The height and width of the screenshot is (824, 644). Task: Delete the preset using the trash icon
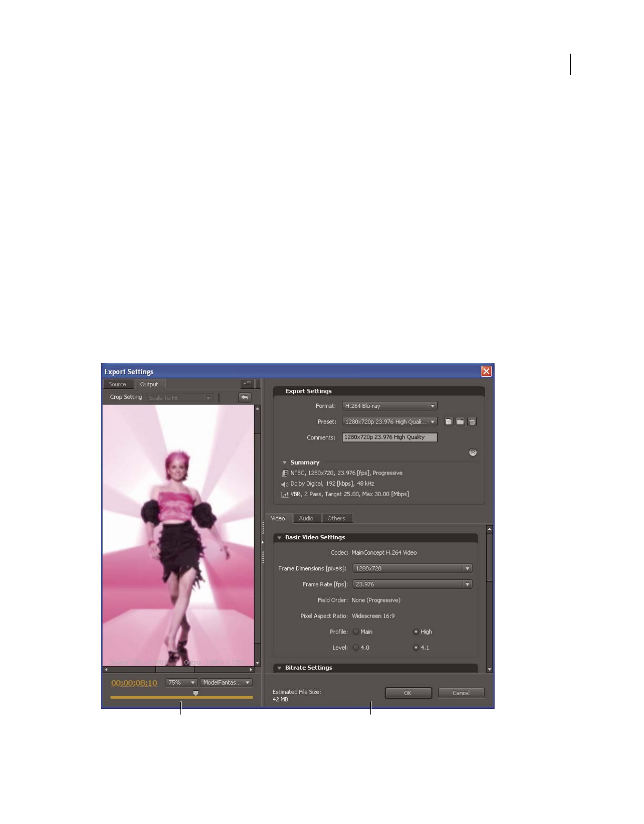pos(472,421)
